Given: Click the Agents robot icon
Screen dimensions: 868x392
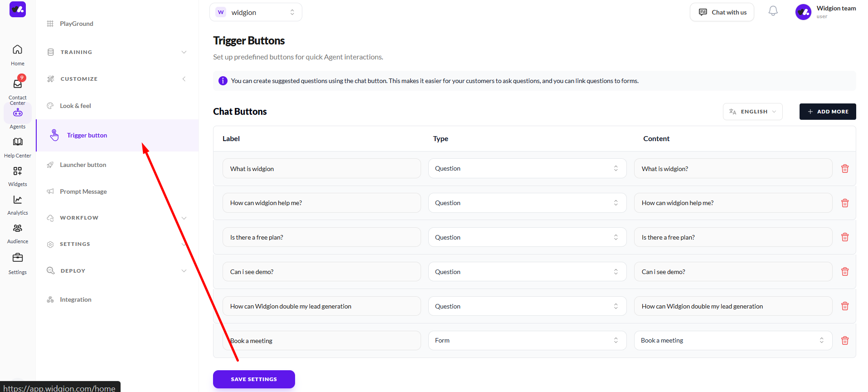Looking at the screenshot, I should 18,113.
